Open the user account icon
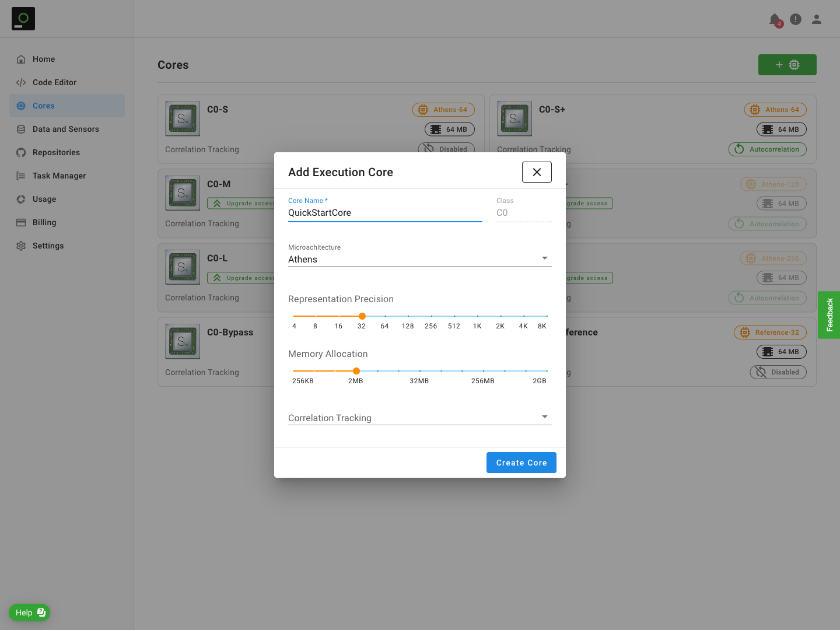 [x=817, y=19]
